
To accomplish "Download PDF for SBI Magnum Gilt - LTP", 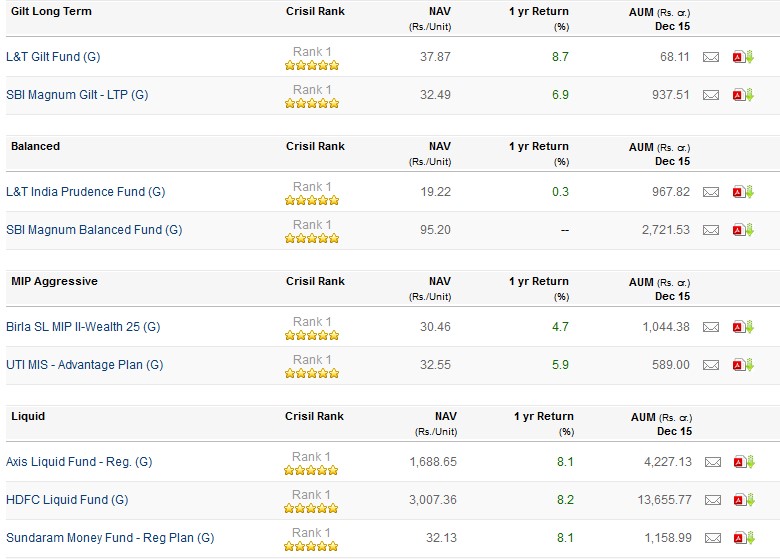I will point(743,94).
